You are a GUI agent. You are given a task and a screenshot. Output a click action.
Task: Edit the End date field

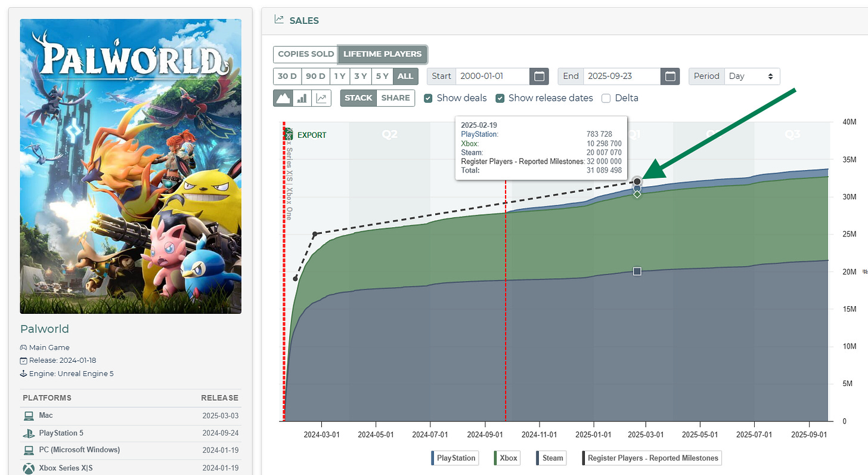click(x=623, y=76)
